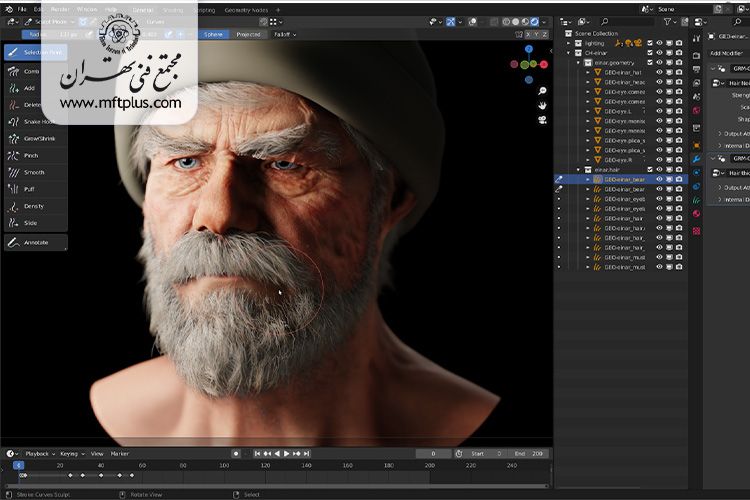Screen dimensions: 750x500
Task: Select the Slide tool
Action: coord(35,223)
